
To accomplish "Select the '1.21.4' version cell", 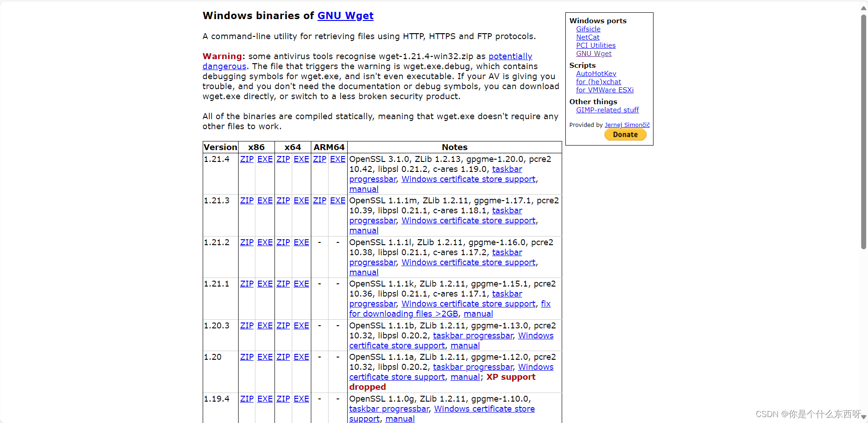I will [220, 174].
